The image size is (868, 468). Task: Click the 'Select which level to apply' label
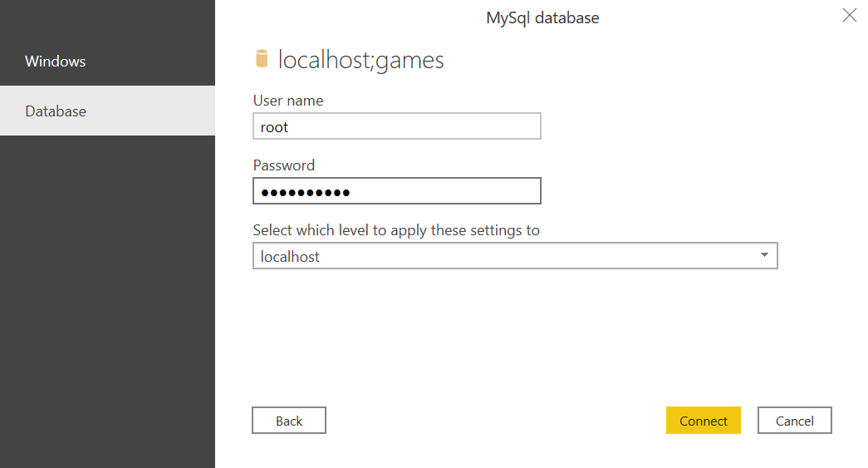tap(396, 230)
